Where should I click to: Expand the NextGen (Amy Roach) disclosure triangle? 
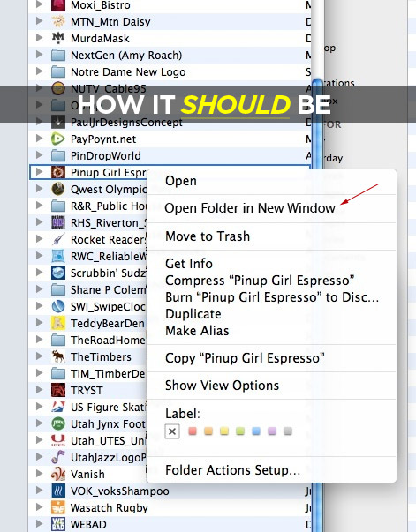[40, 55]
